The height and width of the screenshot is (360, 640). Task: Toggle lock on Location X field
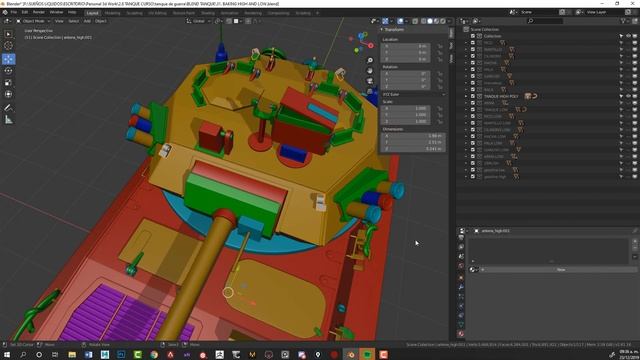click(x=440, y=47)
